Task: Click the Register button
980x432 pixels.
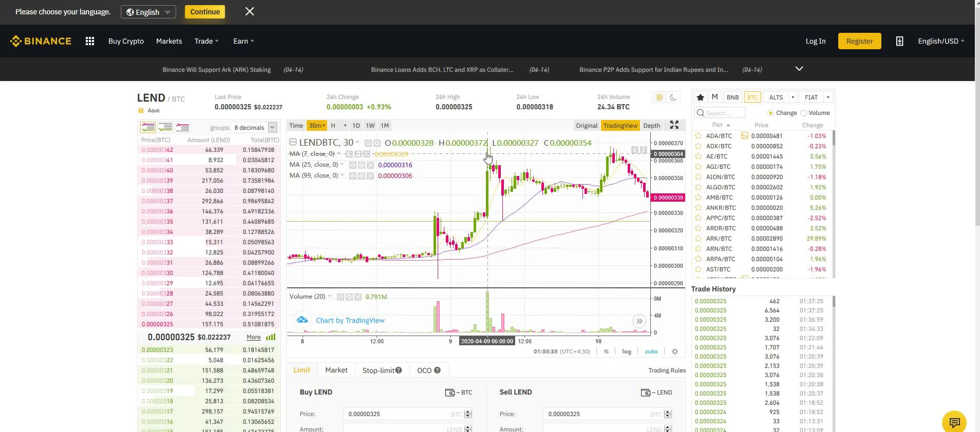Action: coord(859,41)
